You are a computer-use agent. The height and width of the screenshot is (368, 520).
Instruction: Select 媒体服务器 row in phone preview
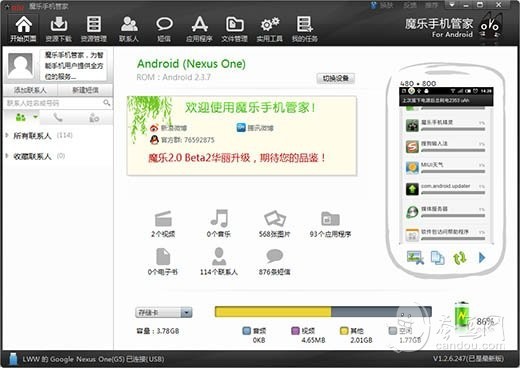click(x=445, y=212)
